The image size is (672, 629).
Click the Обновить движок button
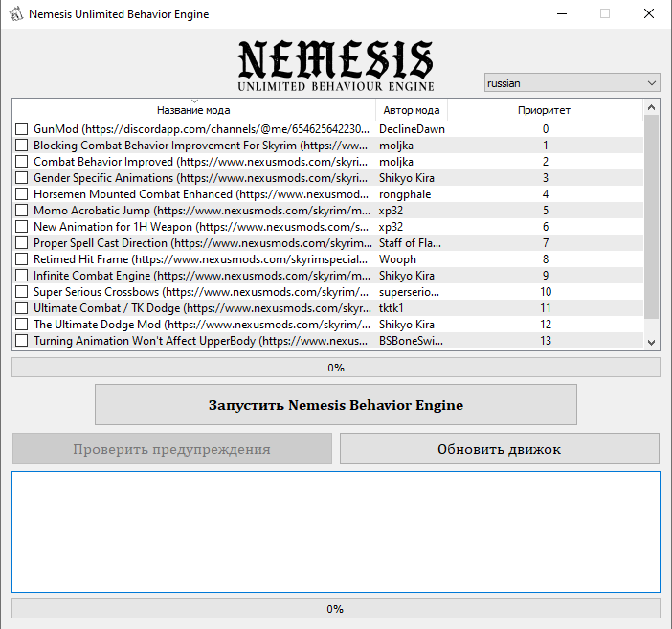[499, 449]
